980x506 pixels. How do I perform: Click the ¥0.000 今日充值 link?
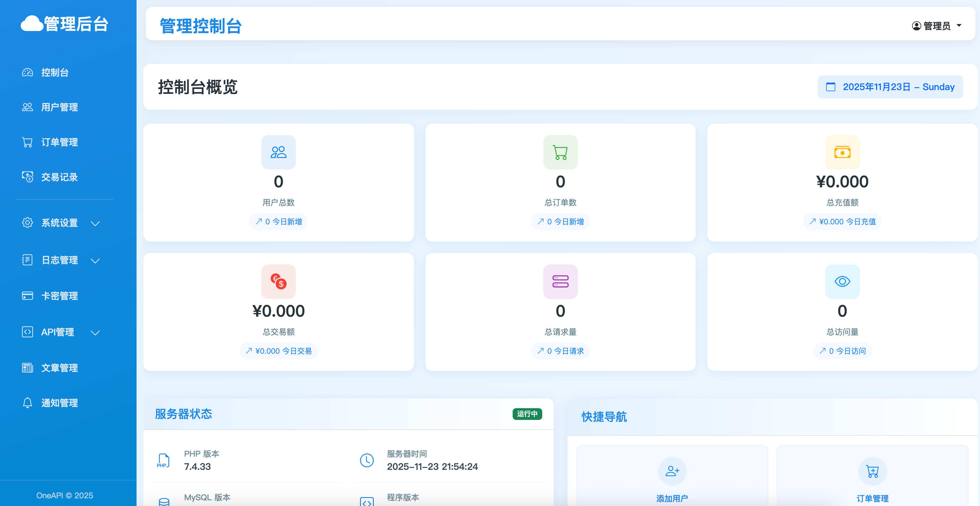(x=842, y=221)
